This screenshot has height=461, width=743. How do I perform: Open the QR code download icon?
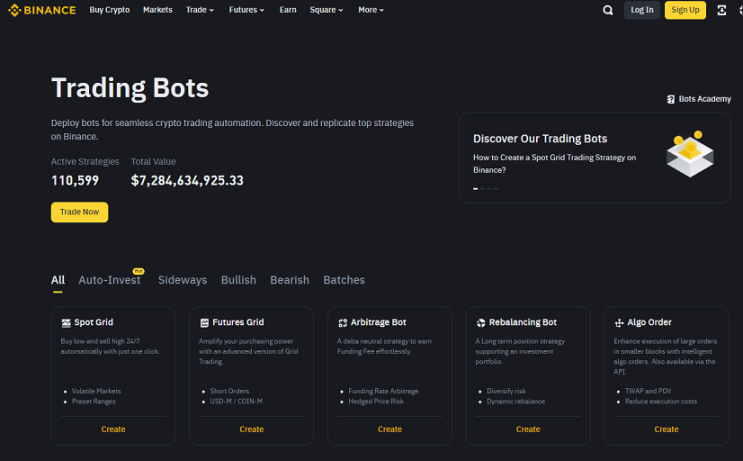tap(721, 10)
